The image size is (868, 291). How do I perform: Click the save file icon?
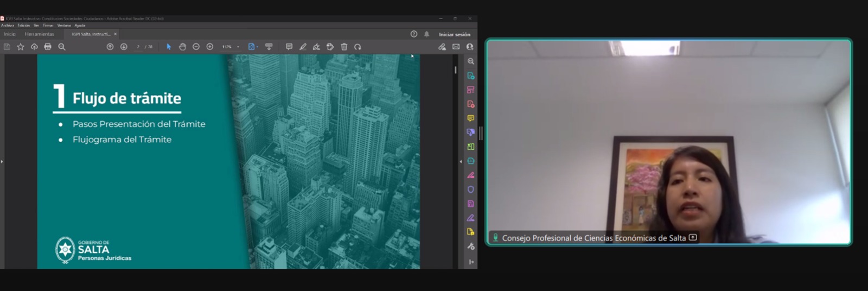point(7,47)
